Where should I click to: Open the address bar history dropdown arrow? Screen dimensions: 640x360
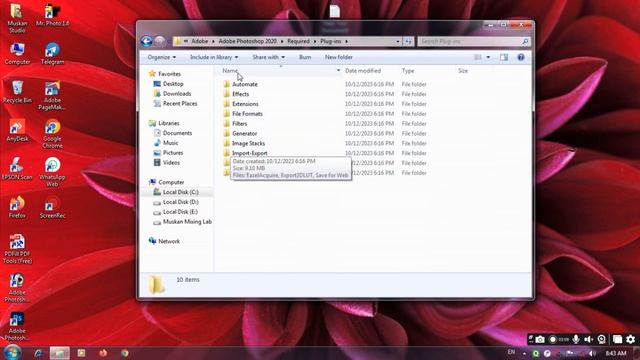[398, 41]
